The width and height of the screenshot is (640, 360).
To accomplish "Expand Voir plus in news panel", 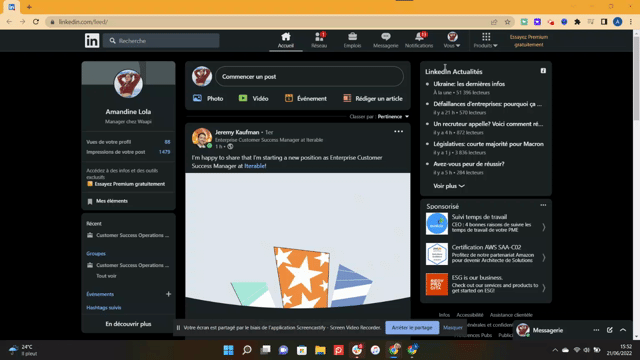I will (x=449, y=186).
